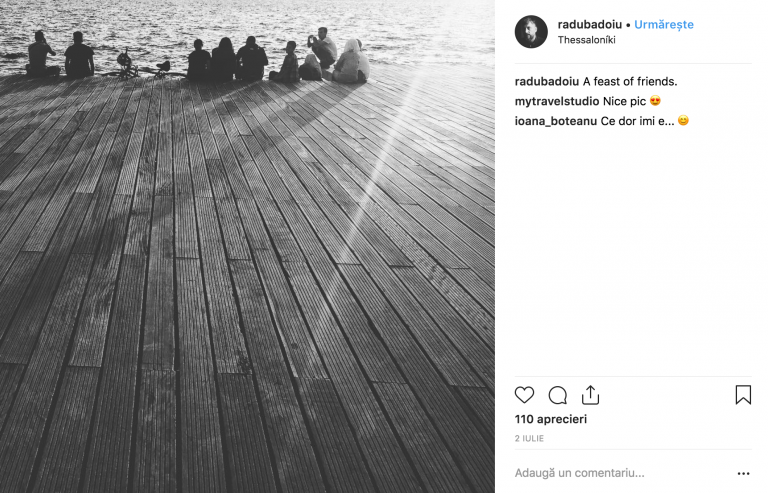Image resolution: width=768 pixels, height=493 pixels.
Task: Click the caption text A feast of friends
Action: (x=630, y=82)
